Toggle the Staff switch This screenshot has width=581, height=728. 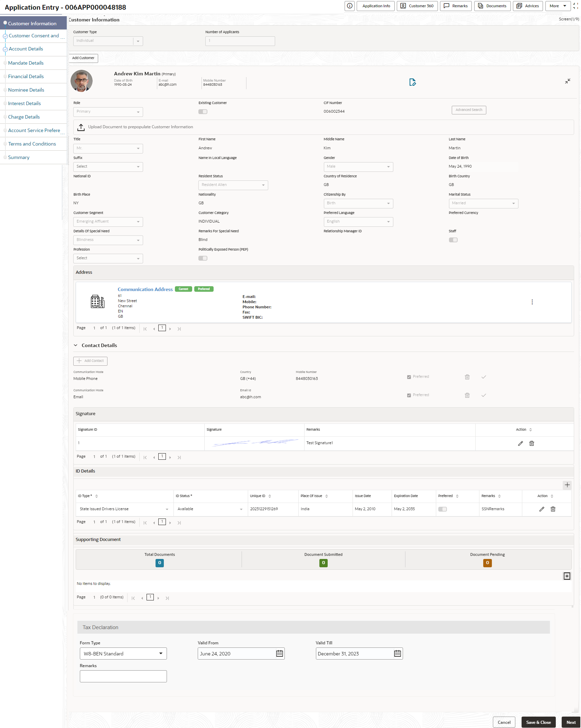pyautogui.click(x=453, y=240)
